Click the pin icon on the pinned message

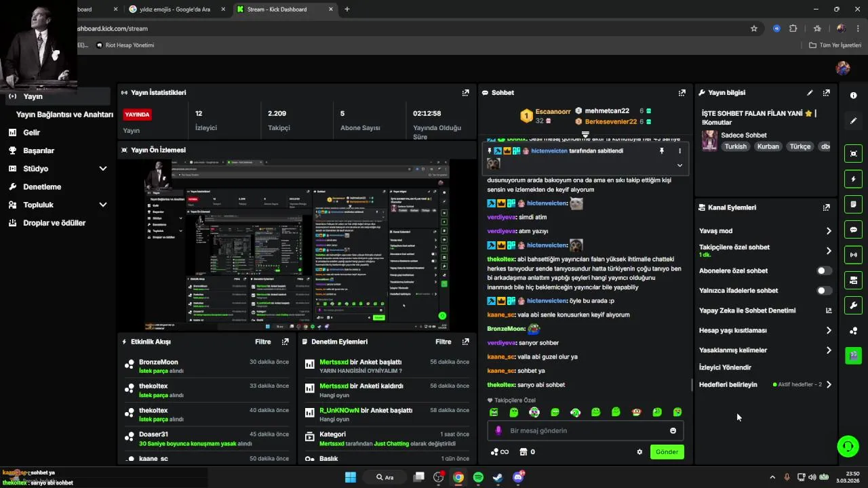tap(662, 151)
